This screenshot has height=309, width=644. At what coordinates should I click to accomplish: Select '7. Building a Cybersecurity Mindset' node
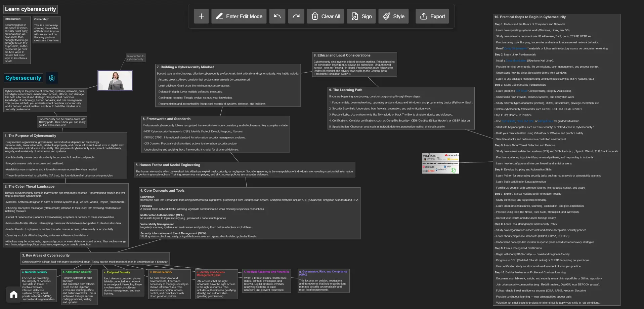point(228,85)
